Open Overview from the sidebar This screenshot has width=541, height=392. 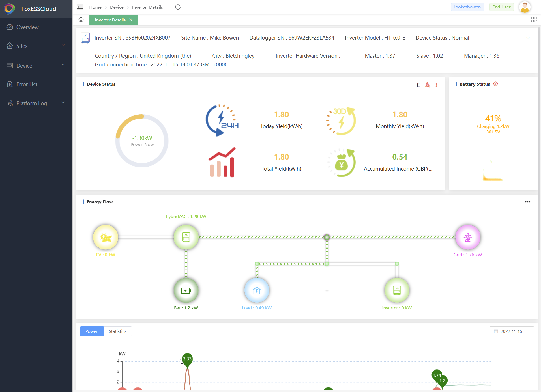coord(27,27)
